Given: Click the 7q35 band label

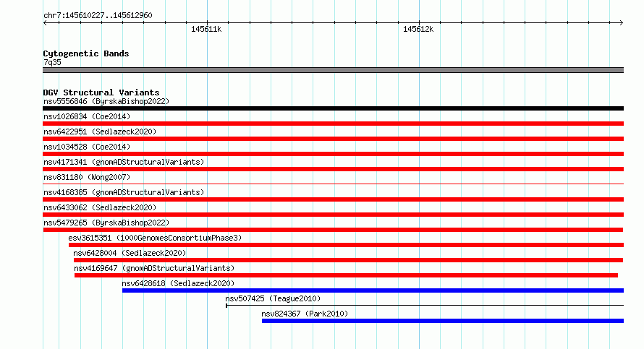Looking at the screenshot, I should click(x=52, y=62).
